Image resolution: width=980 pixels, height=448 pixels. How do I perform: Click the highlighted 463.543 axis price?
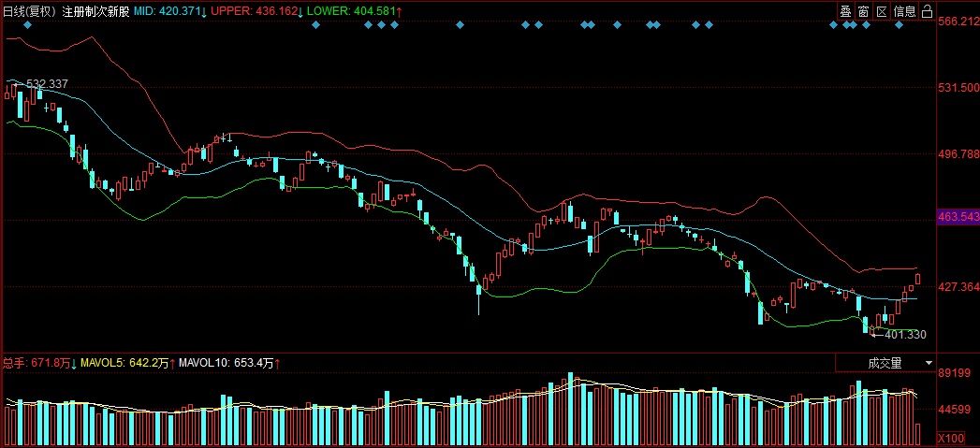[959, 217]
